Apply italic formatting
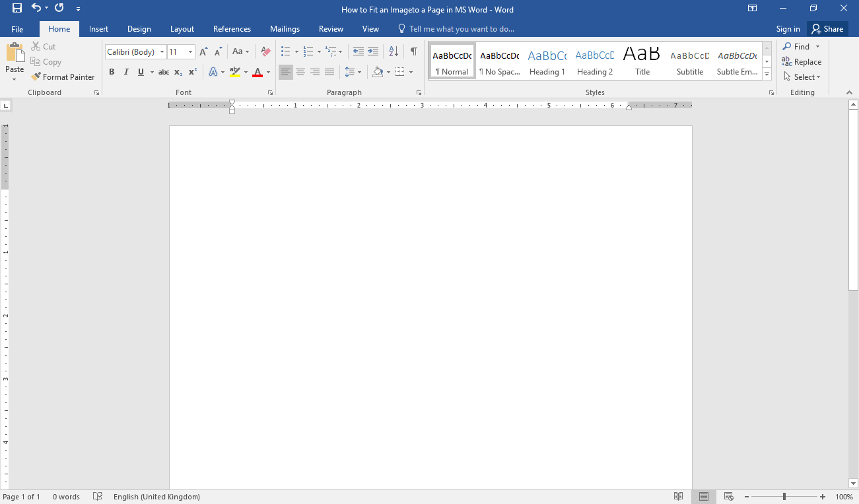The width and height of the screenshot is (859, 504). [x=125, y=72]
